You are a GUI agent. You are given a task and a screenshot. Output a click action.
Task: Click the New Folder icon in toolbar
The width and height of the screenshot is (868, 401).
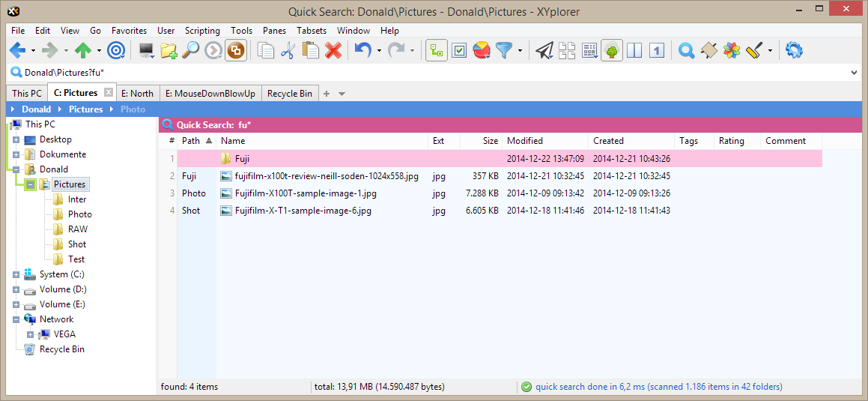tap(169, 51)
